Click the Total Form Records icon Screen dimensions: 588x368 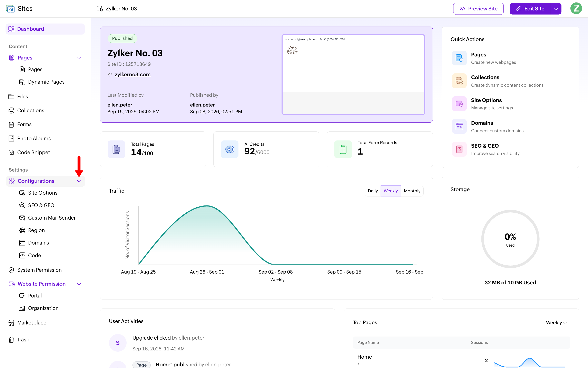pyautogui.click(x=343, y=149)
